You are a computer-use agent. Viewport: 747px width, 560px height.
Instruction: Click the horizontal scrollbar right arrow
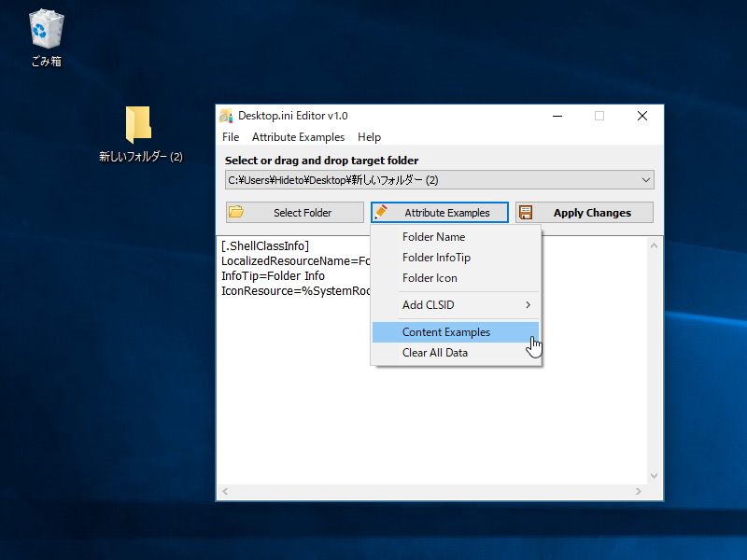639,492
